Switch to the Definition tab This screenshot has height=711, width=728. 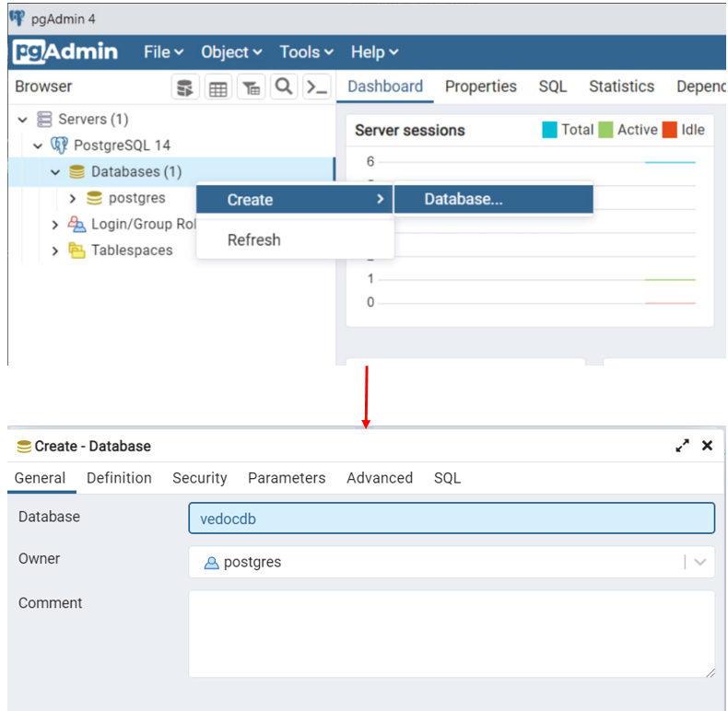(119, 478)
